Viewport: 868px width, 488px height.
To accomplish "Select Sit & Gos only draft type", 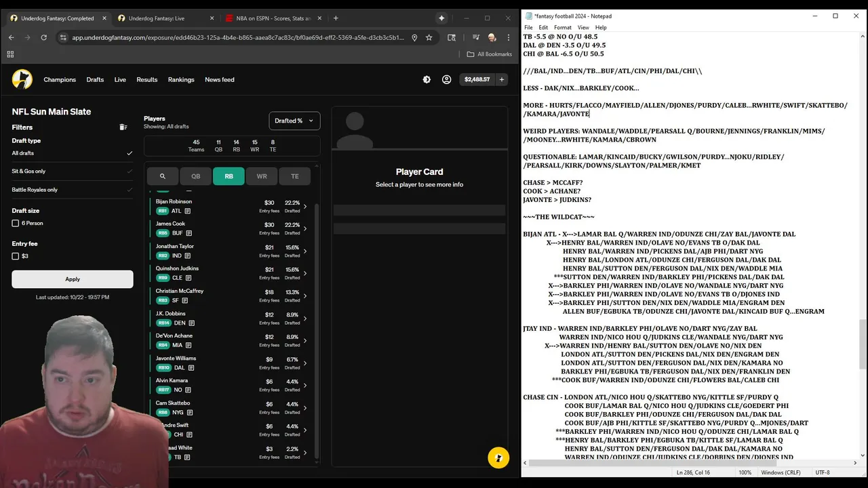I will point(73,171).
